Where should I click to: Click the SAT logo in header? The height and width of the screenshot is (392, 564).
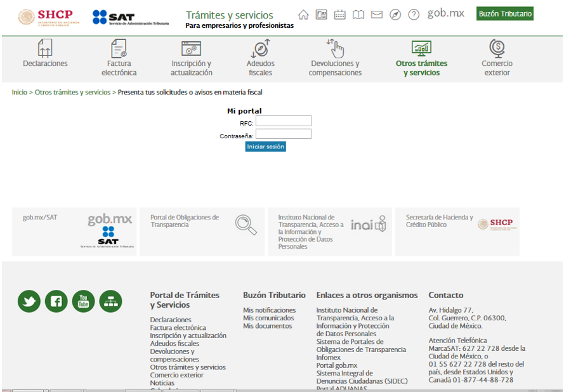[131, 17]
